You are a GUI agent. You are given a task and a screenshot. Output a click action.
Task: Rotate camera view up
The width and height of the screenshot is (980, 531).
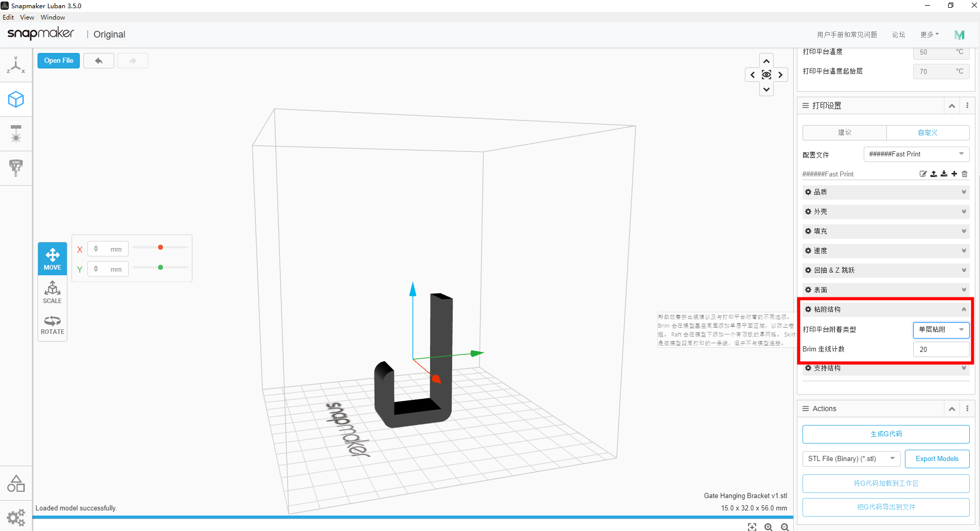pos(767,61)
